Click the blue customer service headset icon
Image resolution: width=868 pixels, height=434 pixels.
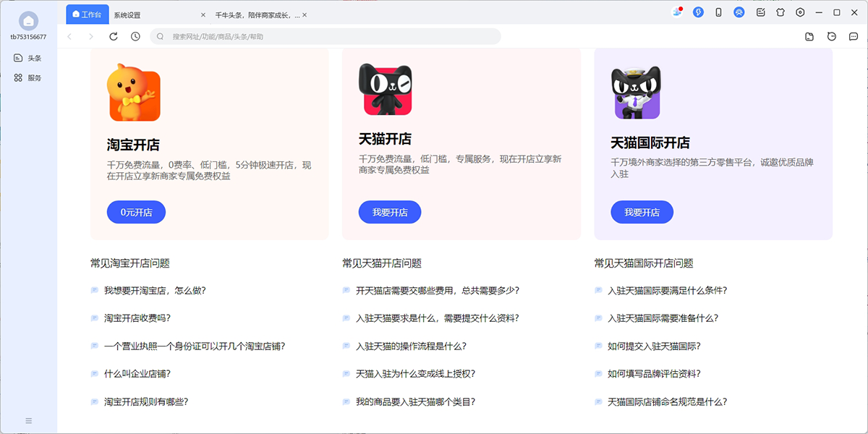[x=739, y=12]
